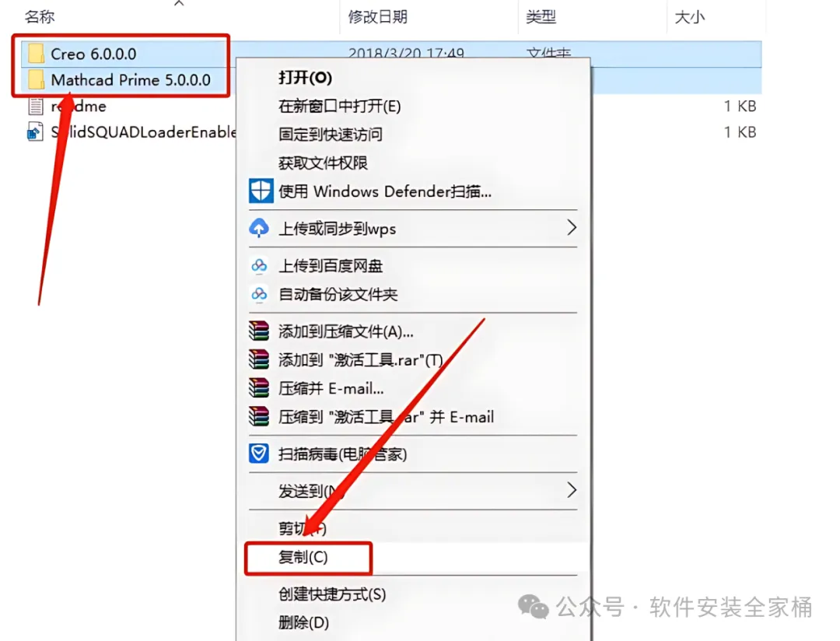Choose 创建快捷方式(S) option
The image size is (840, 641).
332,594
